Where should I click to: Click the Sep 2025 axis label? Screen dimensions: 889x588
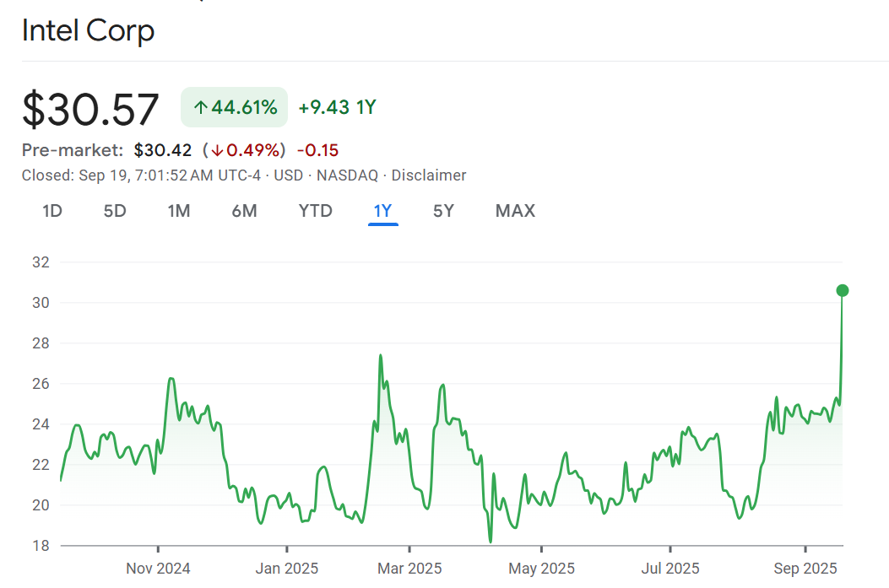click(x=805, y=568)
